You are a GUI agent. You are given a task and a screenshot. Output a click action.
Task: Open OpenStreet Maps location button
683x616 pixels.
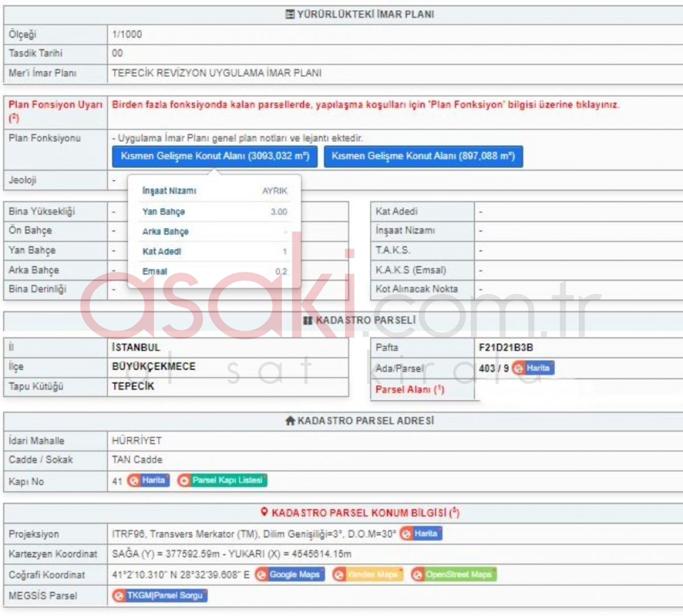point(453,574)
